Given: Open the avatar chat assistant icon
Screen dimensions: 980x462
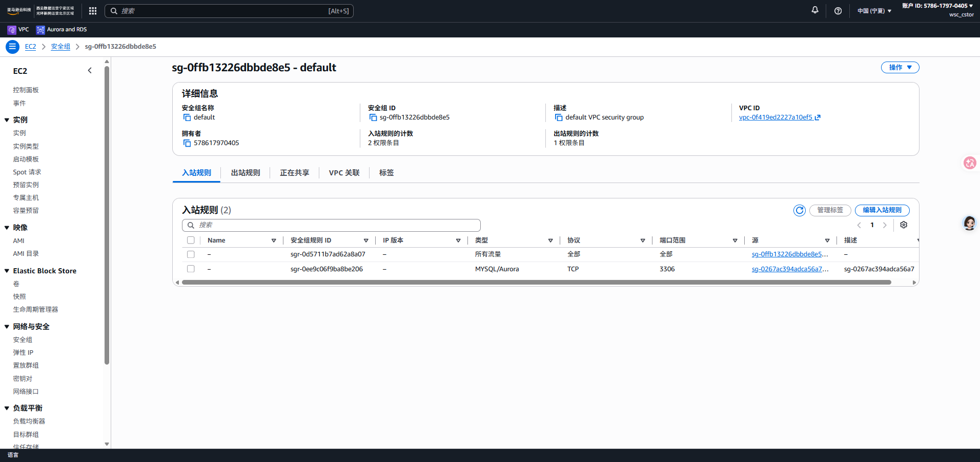Looking at the screenshot, I should point(969,223).
